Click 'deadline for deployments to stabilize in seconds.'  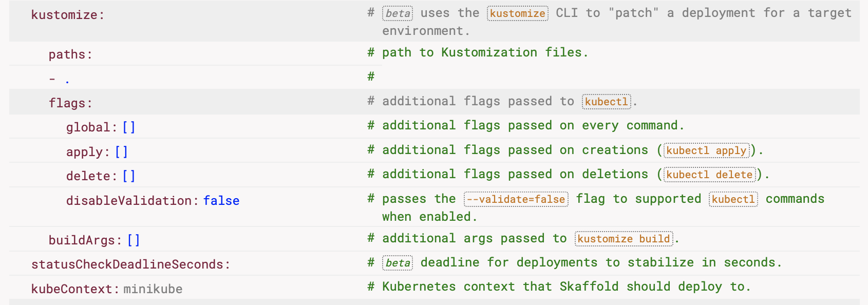(601, 262)
